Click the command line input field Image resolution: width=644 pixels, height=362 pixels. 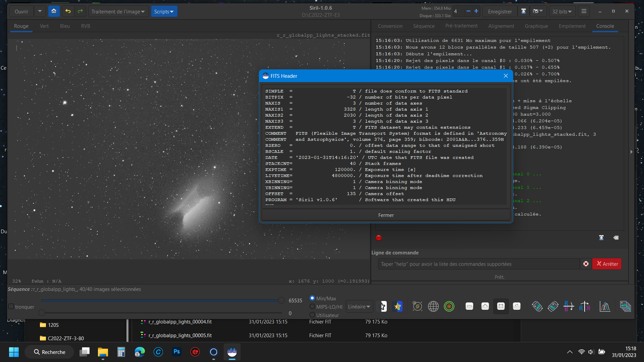click(478, 264)
